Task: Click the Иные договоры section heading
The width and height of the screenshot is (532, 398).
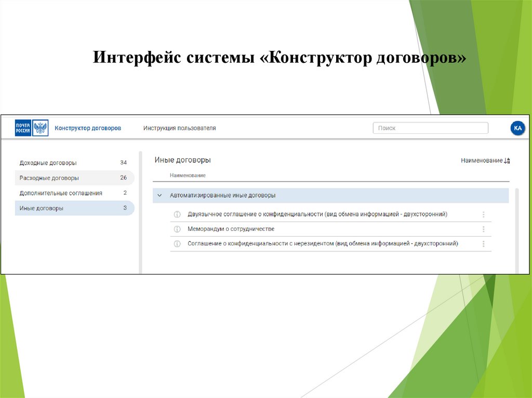Action: pos(182,160)
